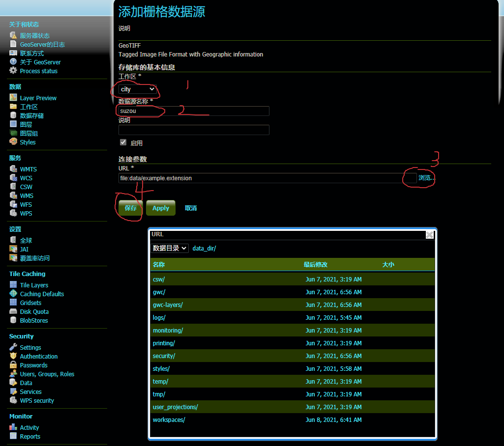Click the Tile Layers grid icon
This screenshot has width=504, height=446.
(x=13, y=284)
